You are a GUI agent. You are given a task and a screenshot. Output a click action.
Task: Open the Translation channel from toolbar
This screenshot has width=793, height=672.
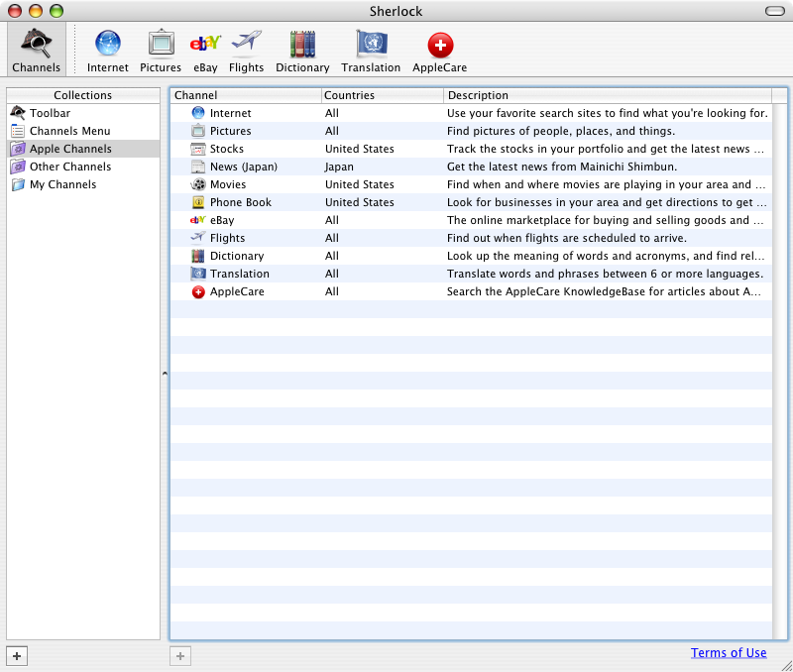point(371,52)
